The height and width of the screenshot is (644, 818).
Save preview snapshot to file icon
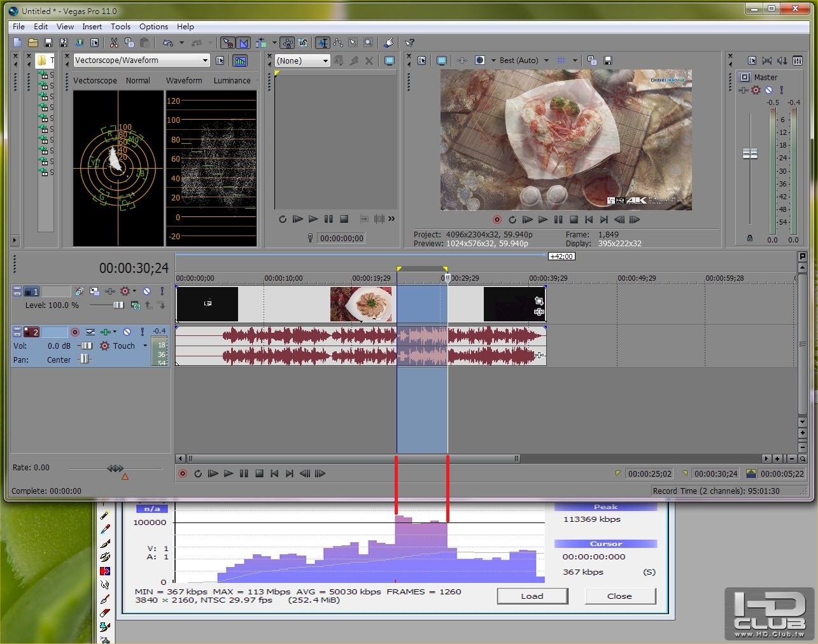click(607, 60)
